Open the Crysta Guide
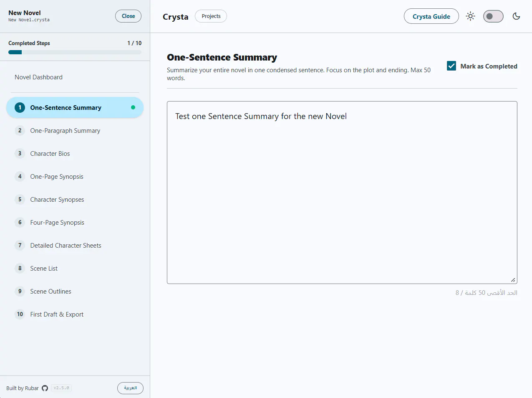 point(431,16)
